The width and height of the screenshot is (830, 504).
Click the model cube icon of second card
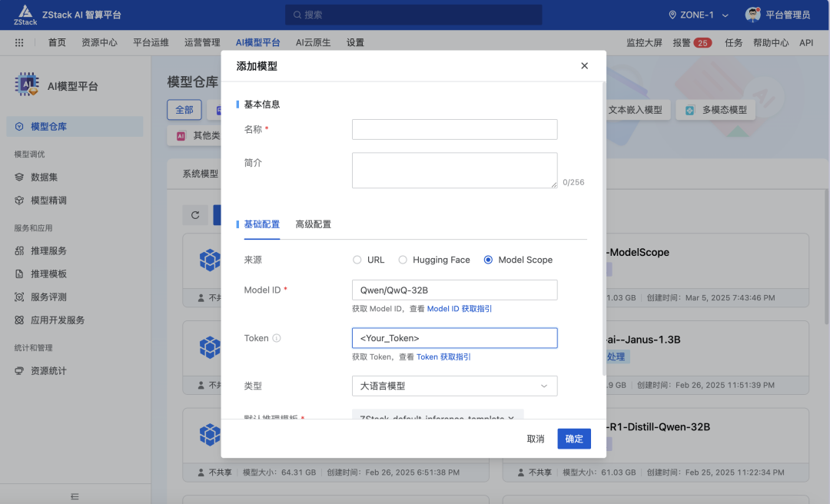(210, 347)
